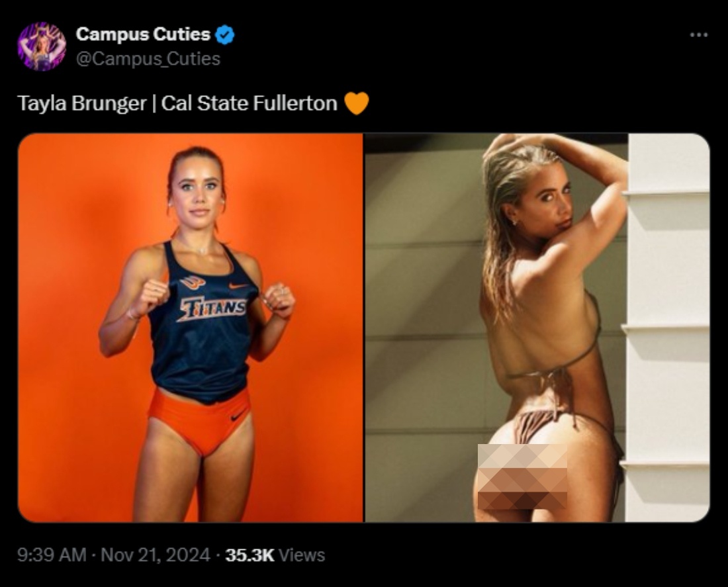Screen dimensions: 728x587
Task: Open the @Campus_Cuties handle link
Action: 148,59
